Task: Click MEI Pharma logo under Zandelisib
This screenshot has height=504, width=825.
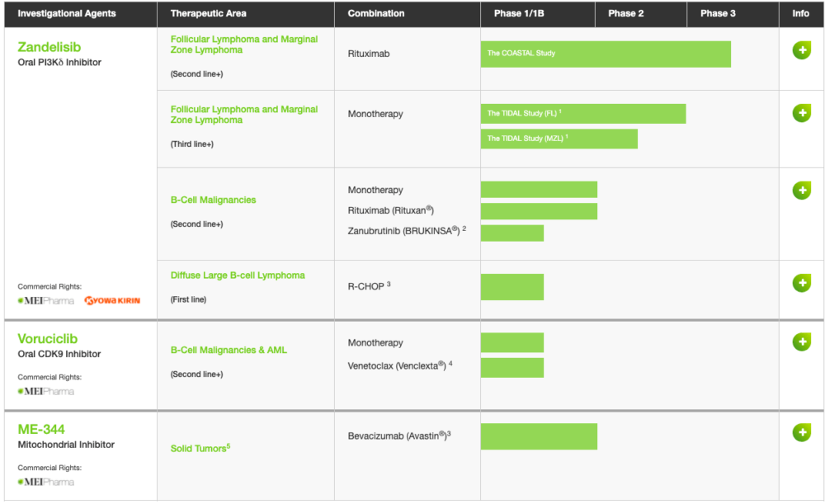Action: 45,301
